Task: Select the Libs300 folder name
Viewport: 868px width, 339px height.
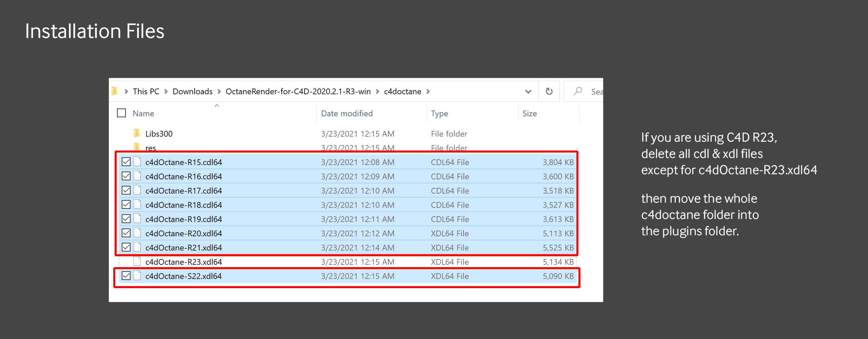Action: pyautogui.click(x=159, y=134)
